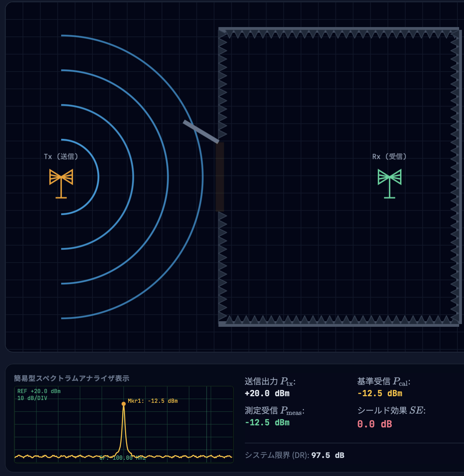Click the Tx (送信) label
The image size is (464, 476).
click(61, 156)
